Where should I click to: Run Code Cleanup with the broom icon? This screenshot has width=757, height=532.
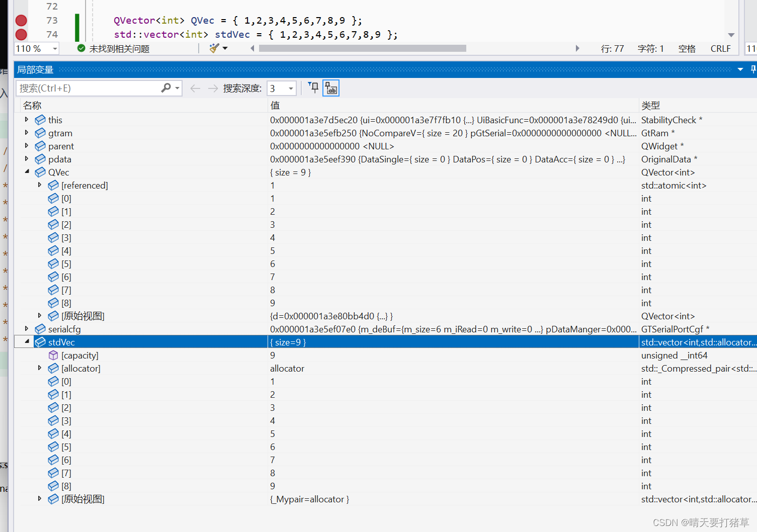[214, 48]
